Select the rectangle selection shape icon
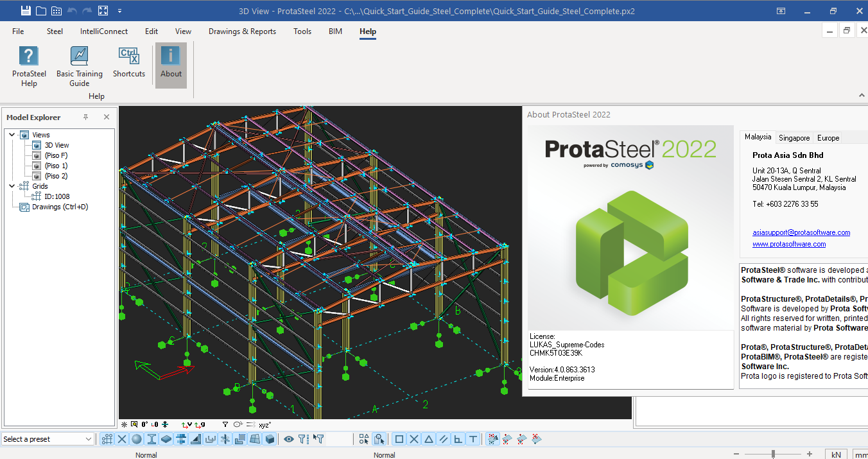This screenshot has height=459, width=868. click(x=399, y=438)
